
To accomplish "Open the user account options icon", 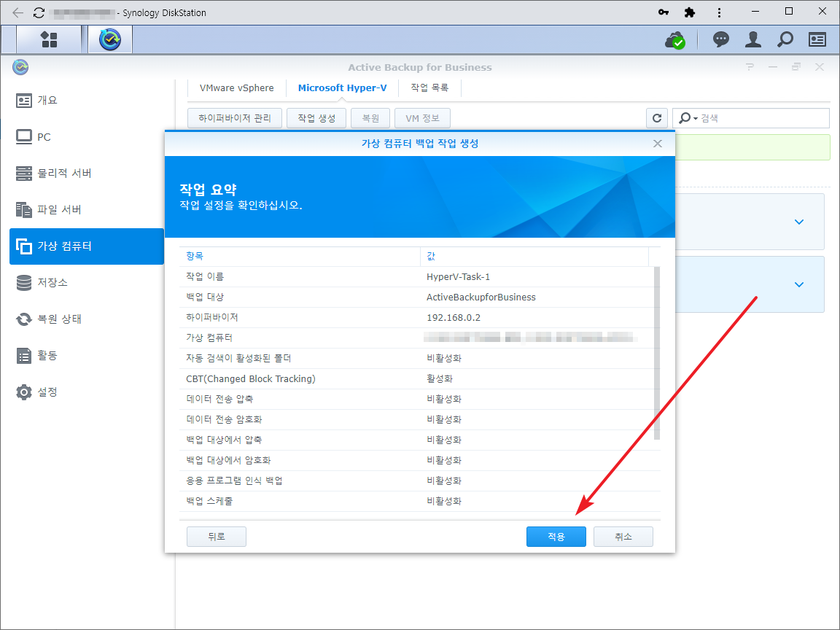I will click(x=753, y=39).
